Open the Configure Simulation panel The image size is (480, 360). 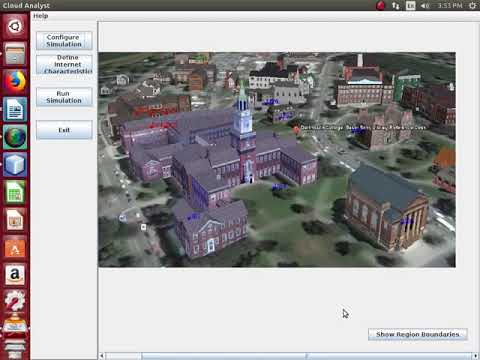(x=64, y=41)
